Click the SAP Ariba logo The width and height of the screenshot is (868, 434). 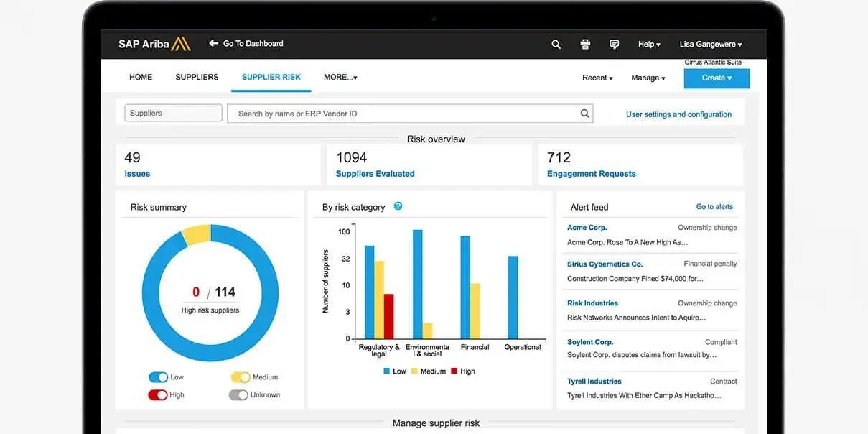(x=154, y=44)
